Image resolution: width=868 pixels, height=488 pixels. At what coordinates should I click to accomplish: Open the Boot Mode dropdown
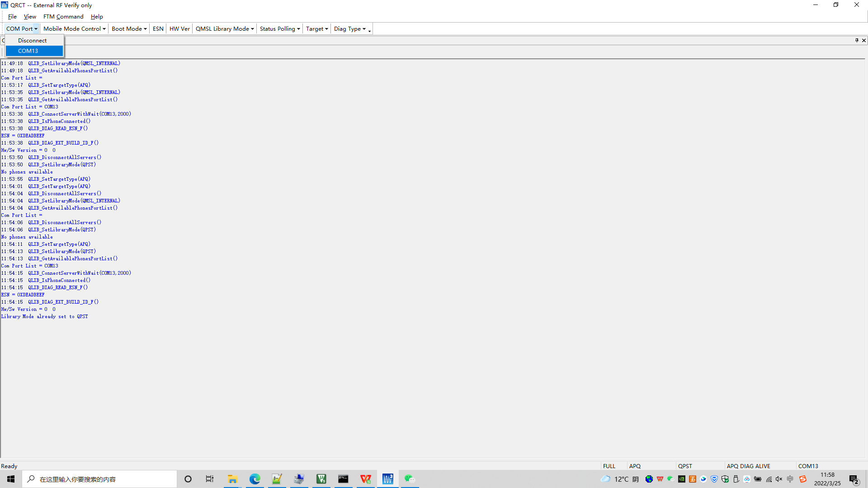point(129,29)
